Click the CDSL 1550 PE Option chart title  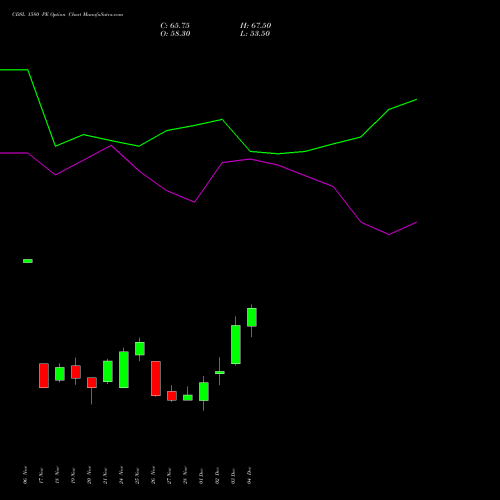coord(68,15)
